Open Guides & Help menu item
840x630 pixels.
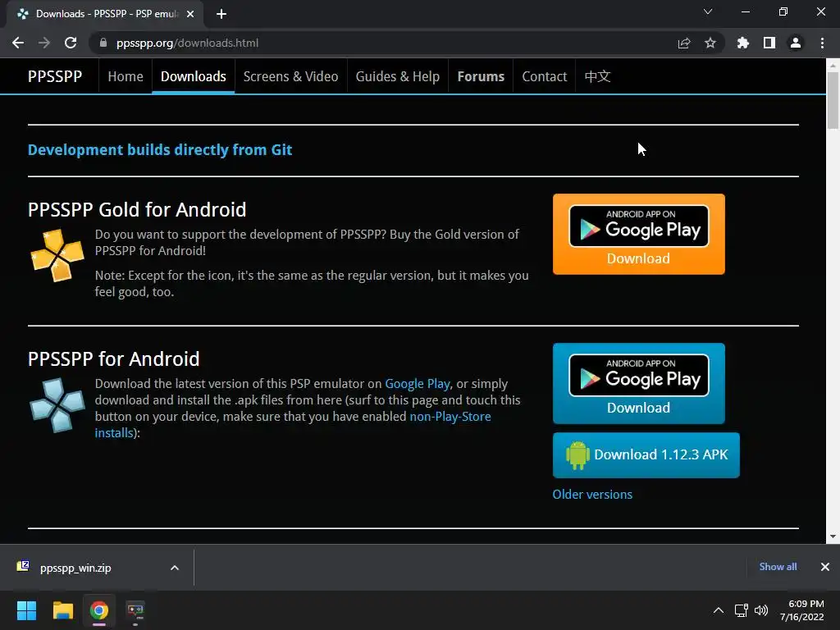[398, 76]
